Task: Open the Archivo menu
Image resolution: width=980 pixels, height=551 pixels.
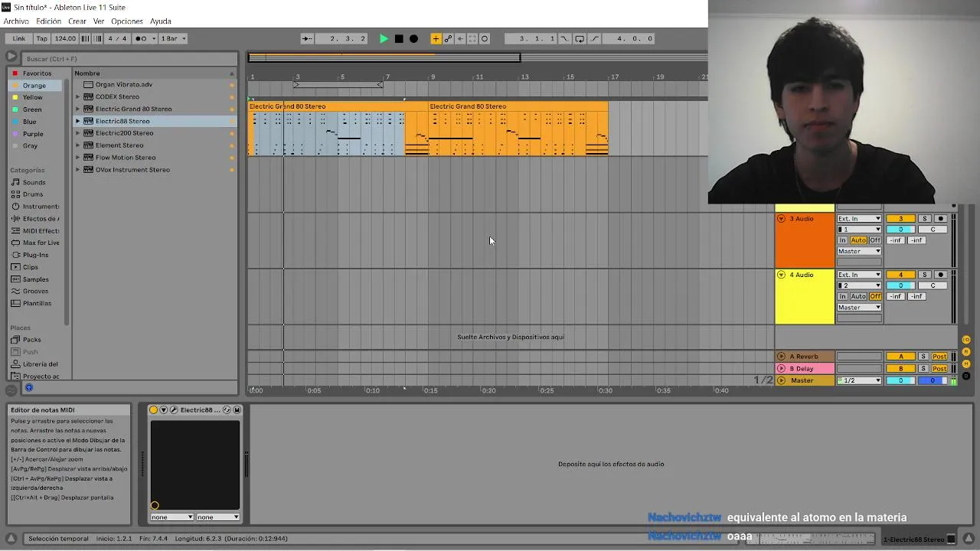Action: (x=16, y=21)
